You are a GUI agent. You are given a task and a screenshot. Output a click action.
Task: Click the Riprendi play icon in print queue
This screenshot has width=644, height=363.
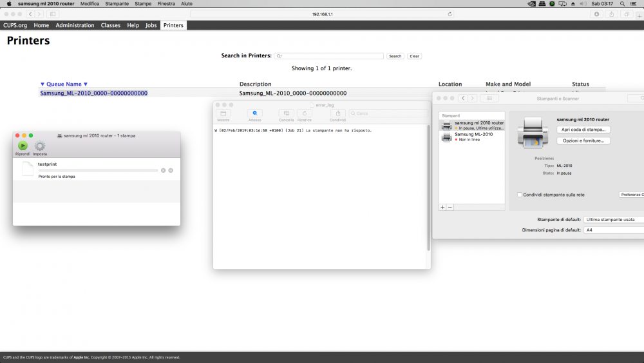23,146
